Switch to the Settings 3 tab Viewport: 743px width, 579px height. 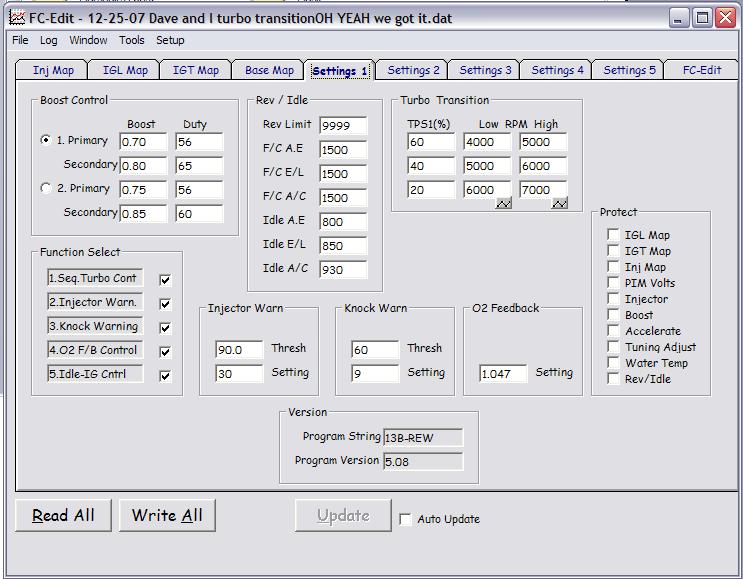(x=485, y=70)
